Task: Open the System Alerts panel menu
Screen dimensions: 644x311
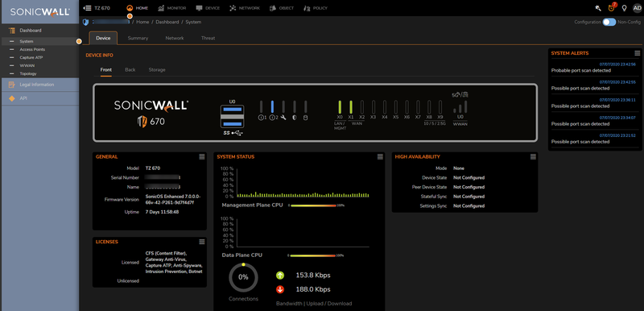Action: [x=637, y=53]
